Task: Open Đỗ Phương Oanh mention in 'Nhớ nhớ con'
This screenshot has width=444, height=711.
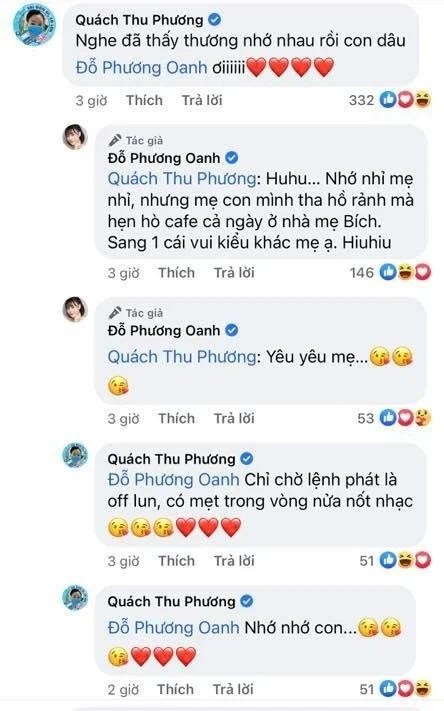Action: (173, 628)
